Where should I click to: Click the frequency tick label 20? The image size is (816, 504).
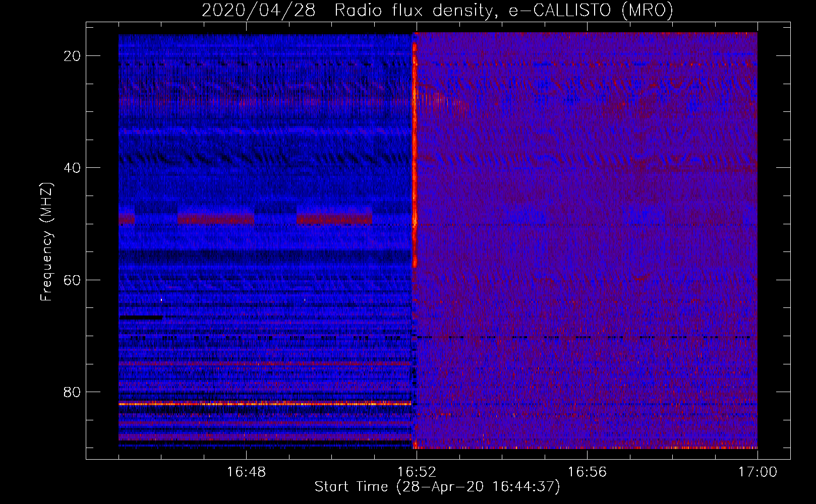click(x=72, y=56)
